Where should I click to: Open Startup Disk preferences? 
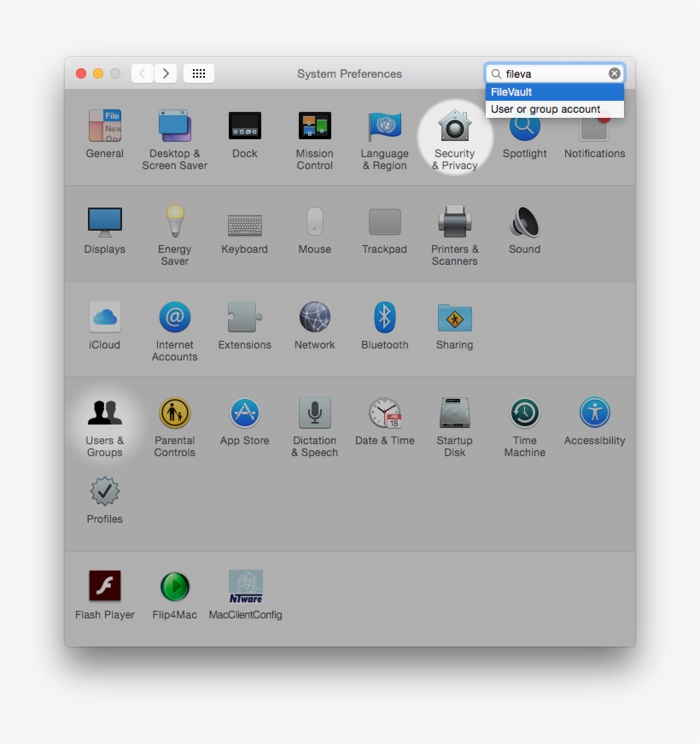click(453, 419)
